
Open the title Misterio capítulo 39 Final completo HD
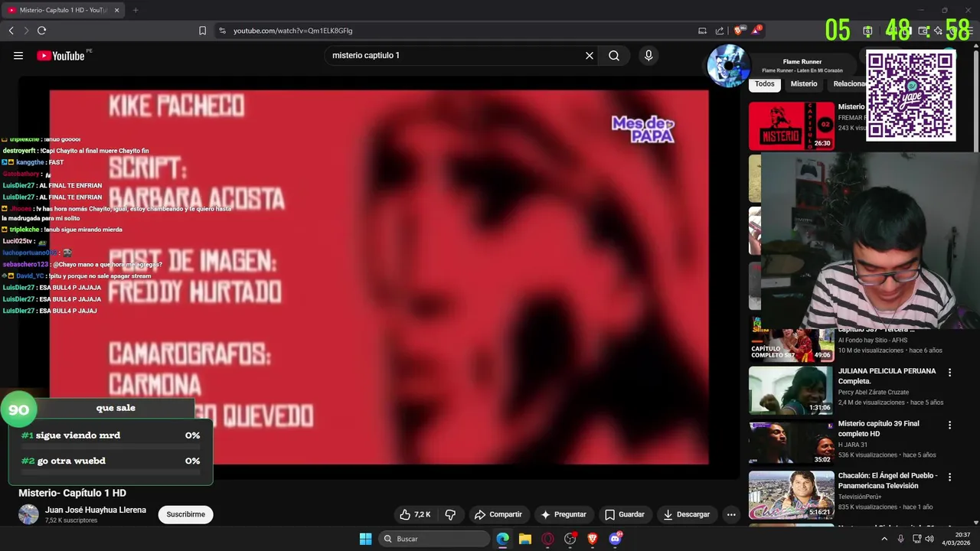coord(878,429)
